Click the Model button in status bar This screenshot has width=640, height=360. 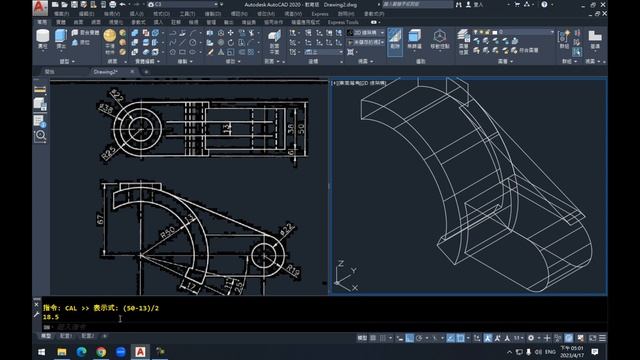[362, 338]
